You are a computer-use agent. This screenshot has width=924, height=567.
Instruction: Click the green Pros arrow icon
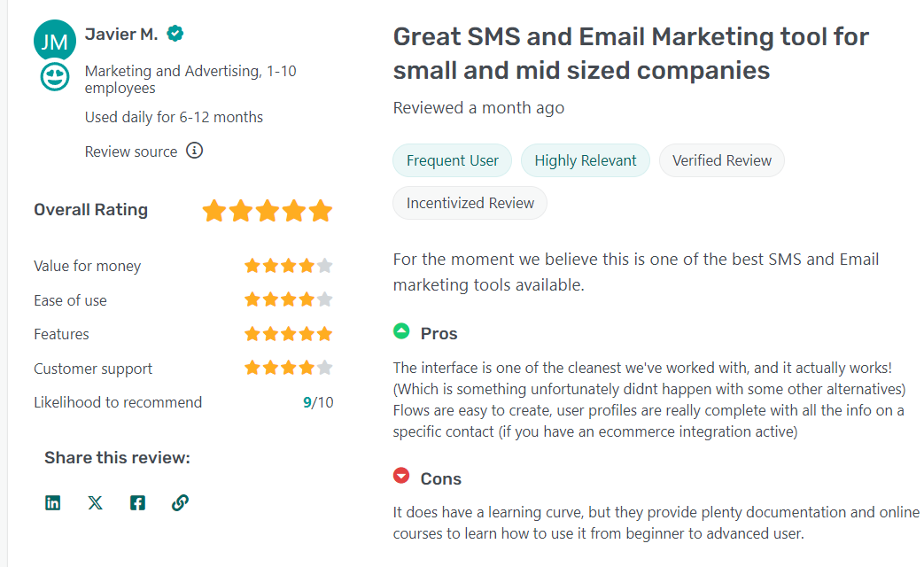pyautogui.click(x=401, y=332)
